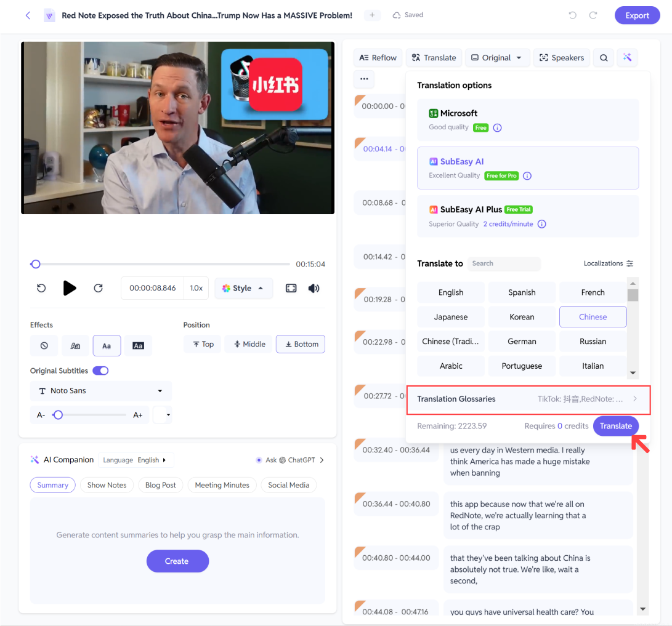Select Italian language option
Screen dimensions: 672x626
(x=593, y=366)
